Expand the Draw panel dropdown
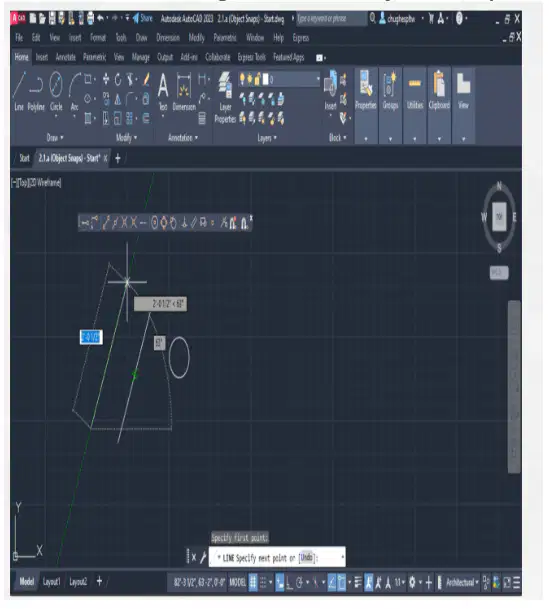The image size is (549, 609). [x=55, y=137]
